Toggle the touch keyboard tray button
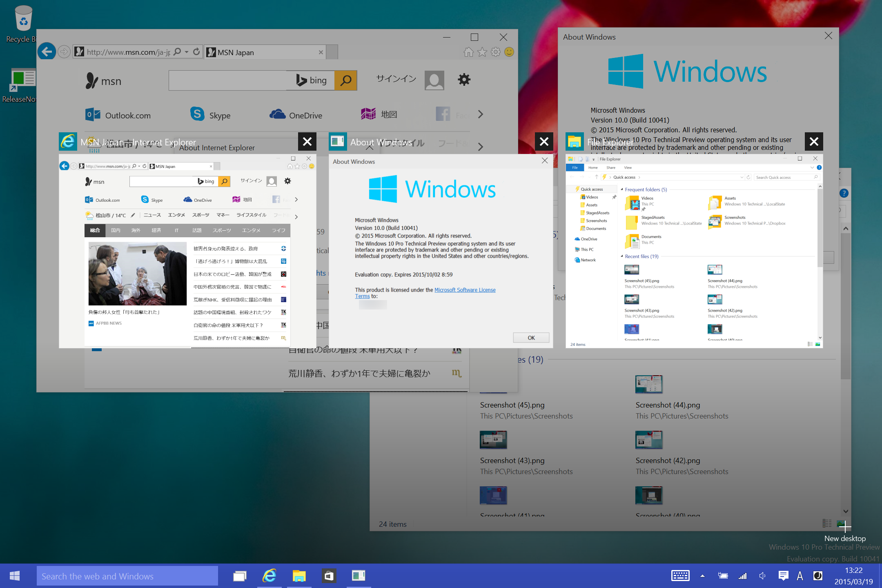This screenshot has width=882, height=588. (x=680, y=576)
